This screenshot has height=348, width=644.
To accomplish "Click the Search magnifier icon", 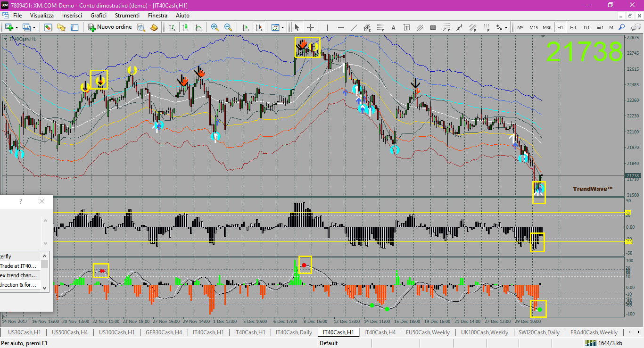I will coord(622,27).
